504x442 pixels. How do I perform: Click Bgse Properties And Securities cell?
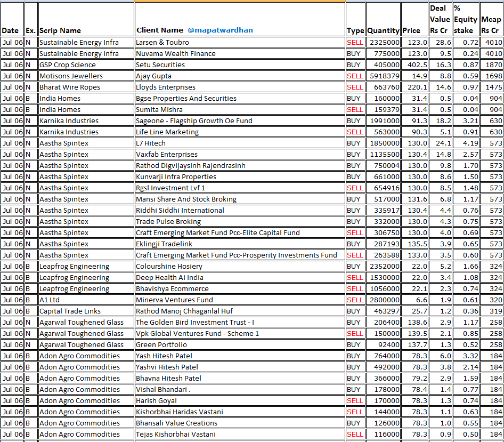(240, 99)
